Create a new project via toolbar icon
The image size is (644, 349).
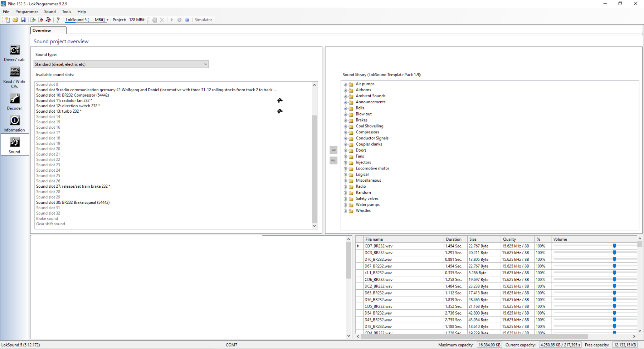tap(8, 20)
